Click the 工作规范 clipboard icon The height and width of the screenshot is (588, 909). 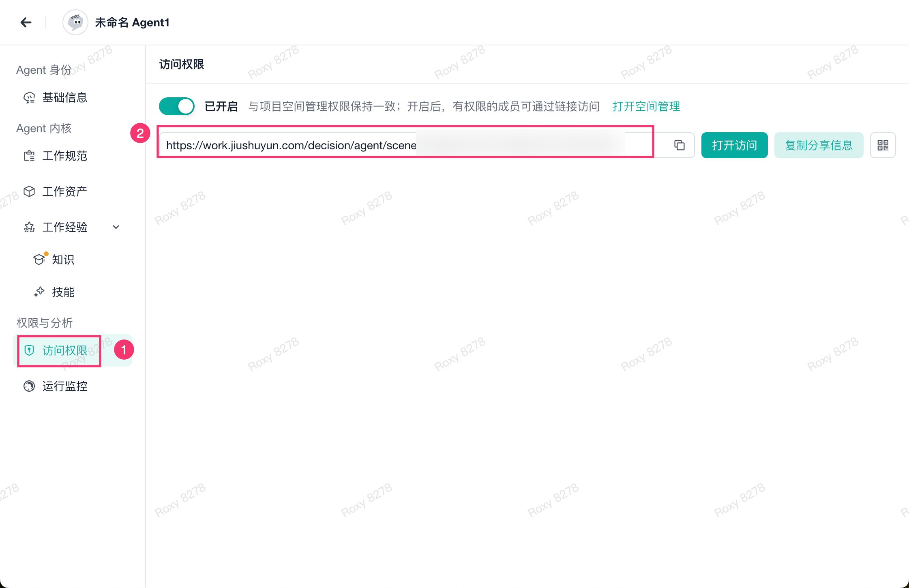coord(29,156)
